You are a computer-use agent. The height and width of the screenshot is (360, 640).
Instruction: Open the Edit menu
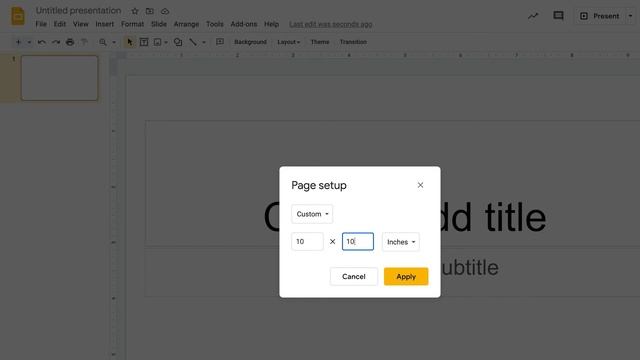tap(60, 24)
